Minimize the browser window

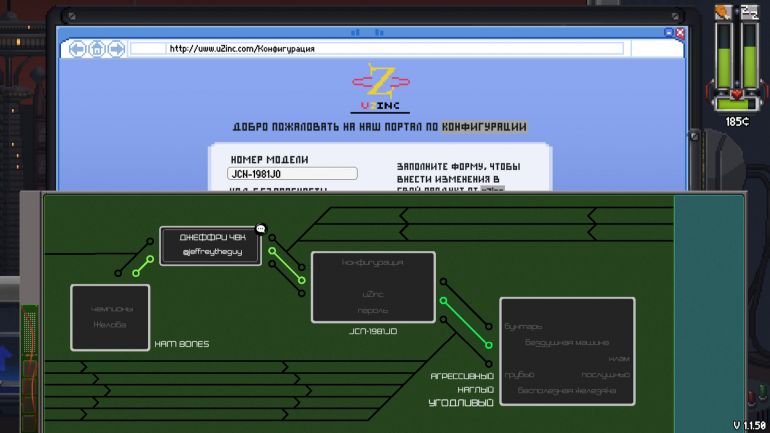[668, 33]
